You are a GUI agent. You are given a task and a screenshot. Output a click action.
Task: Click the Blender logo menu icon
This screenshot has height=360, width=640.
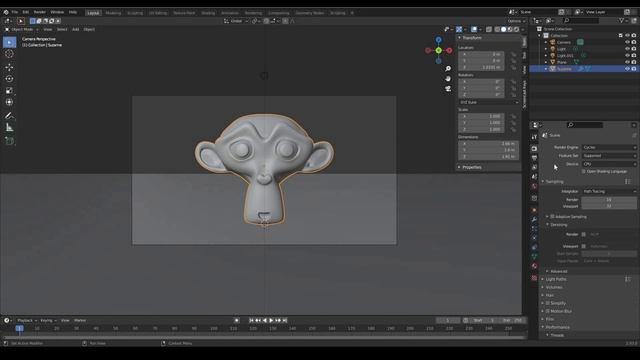point(6,12)
